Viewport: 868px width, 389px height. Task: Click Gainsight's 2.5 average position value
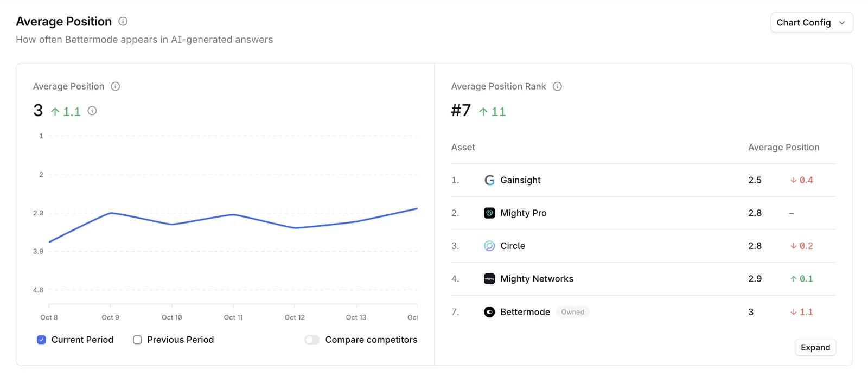click(755, 180)
